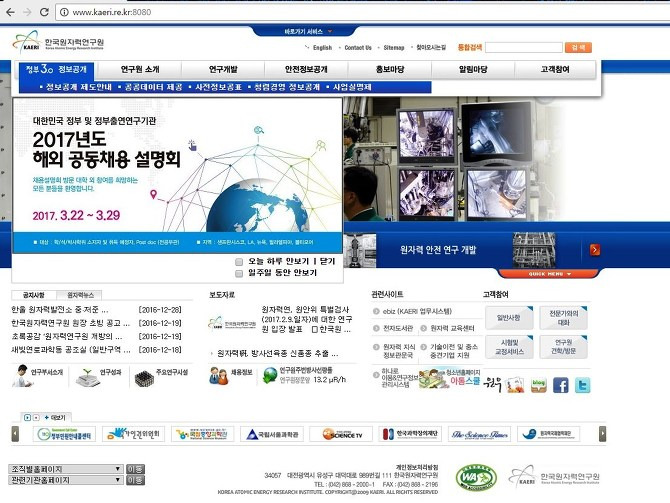Open the English site link
Image resolution: width=670 pixels, height=503 pixels.
coord(322,47)
